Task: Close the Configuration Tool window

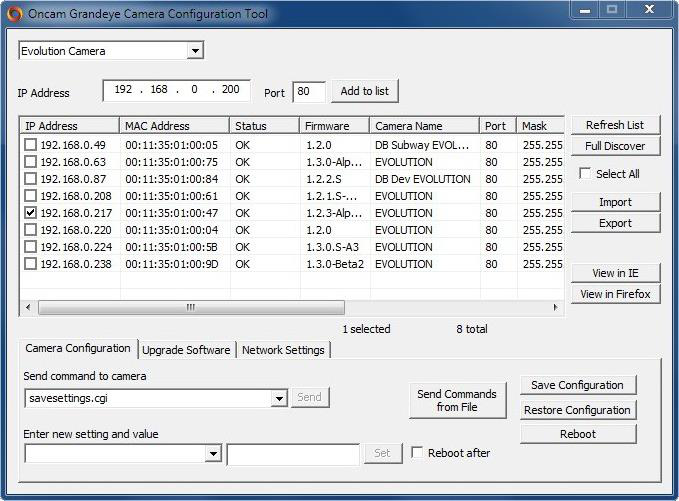Action: tap(649, 10)
